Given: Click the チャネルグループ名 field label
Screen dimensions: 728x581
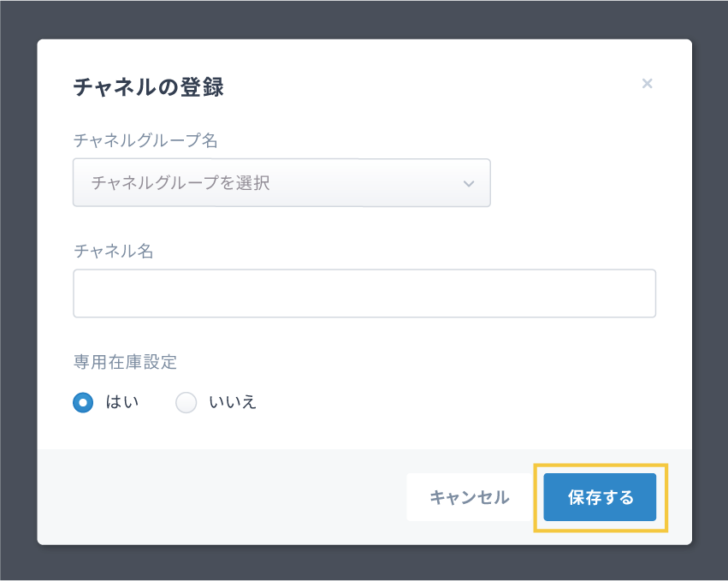Looking at the screenshot, I should click(x=145, y=139).
